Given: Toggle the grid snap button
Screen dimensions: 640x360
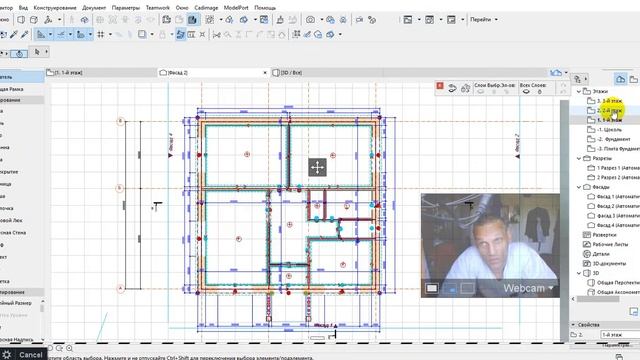Looking at the screenshot, I should pos(100,35).
